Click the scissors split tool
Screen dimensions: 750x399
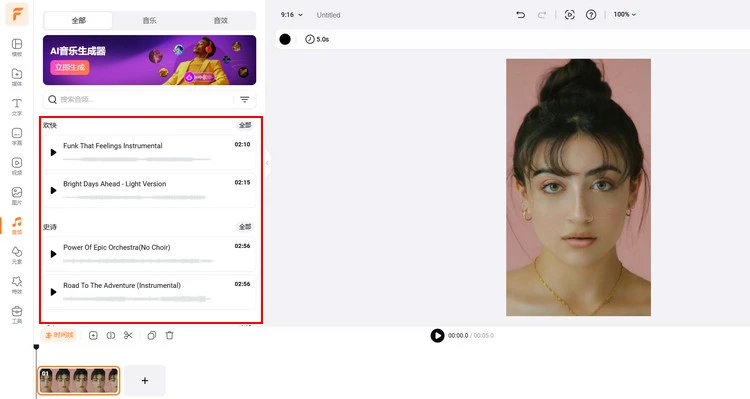128,335
